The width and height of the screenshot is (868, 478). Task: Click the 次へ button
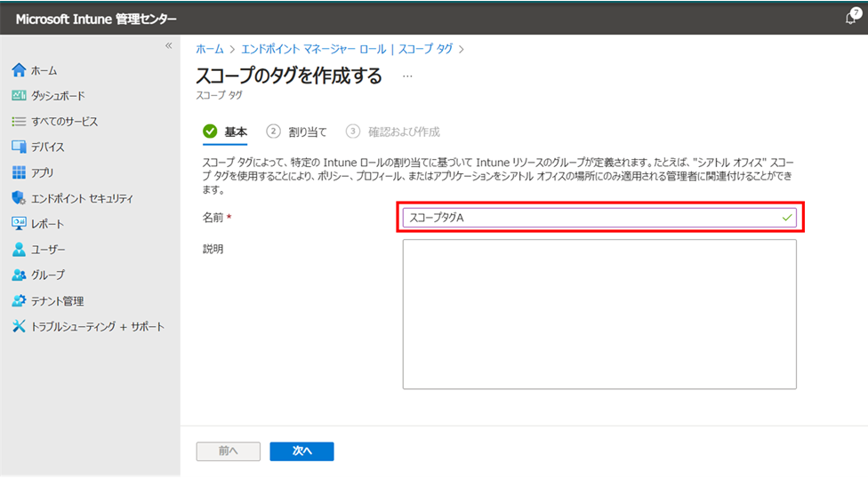click(x=301, y=450)
